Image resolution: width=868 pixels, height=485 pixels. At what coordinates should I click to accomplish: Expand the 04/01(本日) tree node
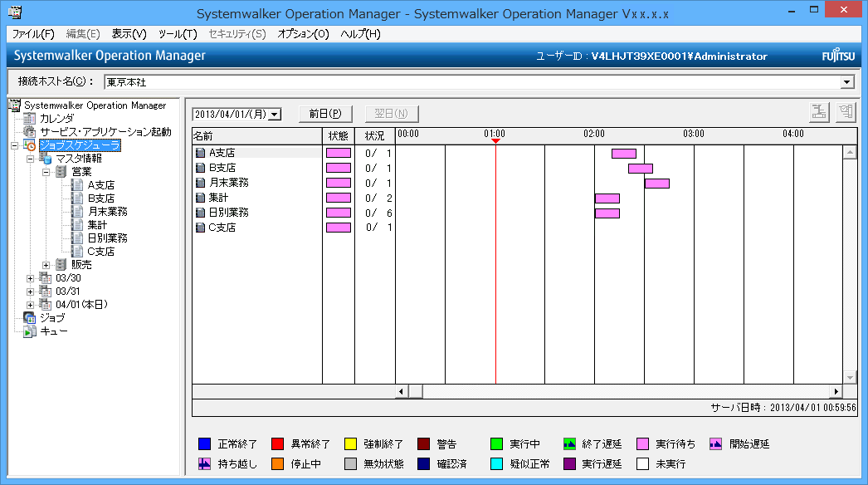[30, 306]
